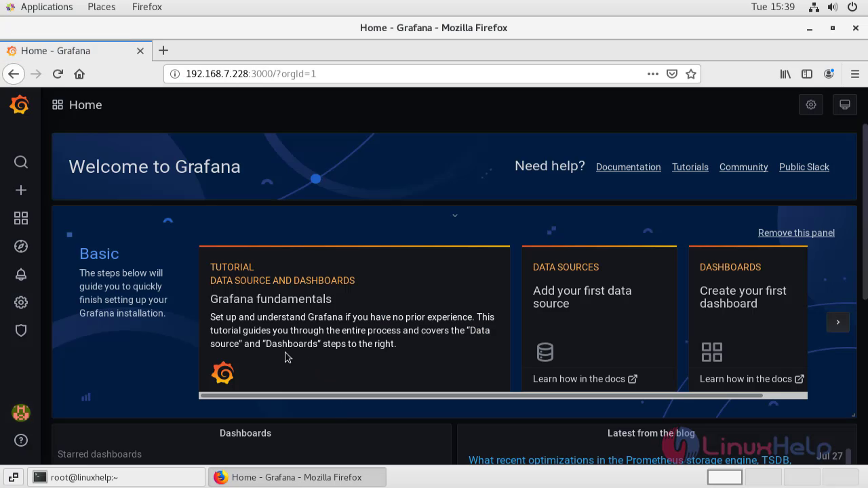Viewport: 868px width, 488px height.
Task: Open the Community link
Action: pos(744,167)
